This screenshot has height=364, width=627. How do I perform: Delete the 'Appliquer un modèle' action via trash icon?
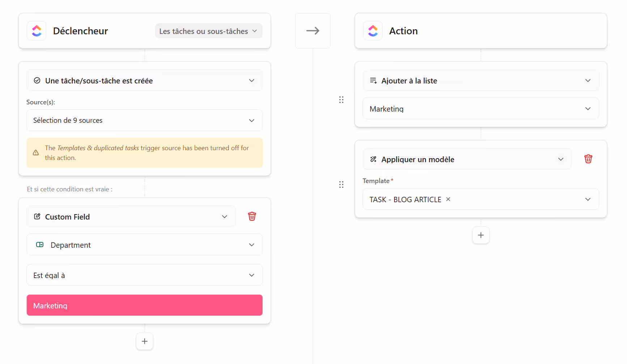pyautogui.click(x=588, y=159)
